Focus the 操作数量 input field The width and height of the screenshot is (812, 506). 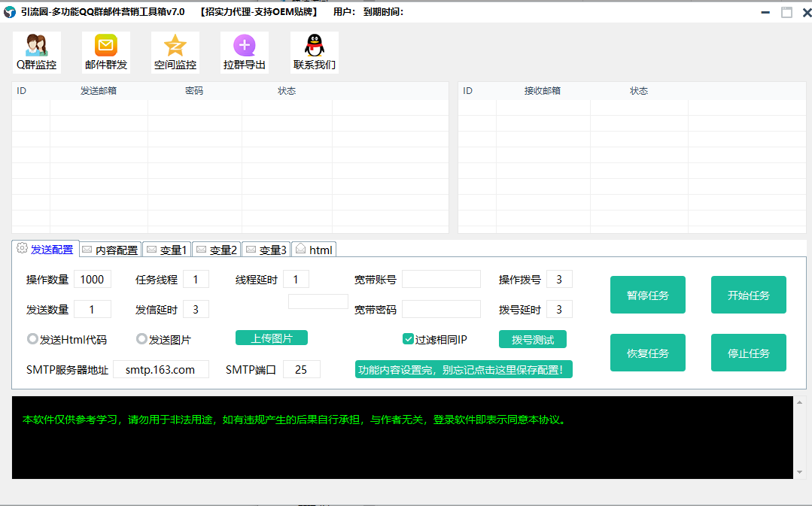(x=93, y=280)
